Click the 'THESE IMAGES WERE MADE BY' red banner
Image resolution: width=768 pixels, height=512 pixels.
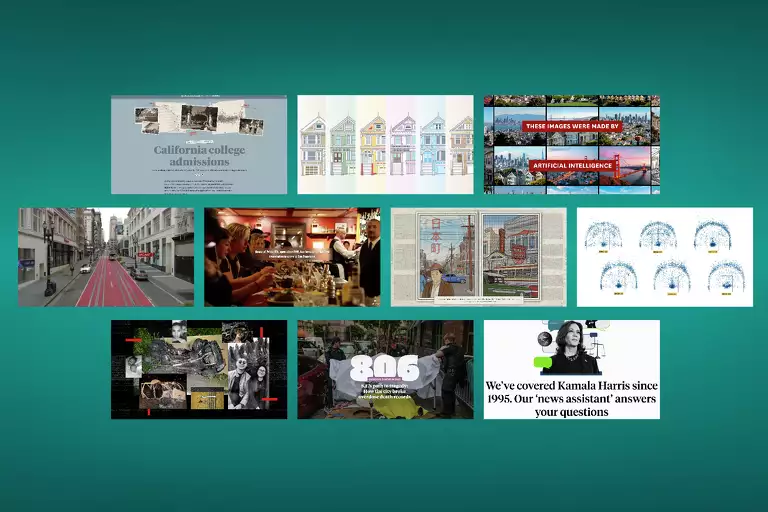pyautogui.click(x=571, y=127)
